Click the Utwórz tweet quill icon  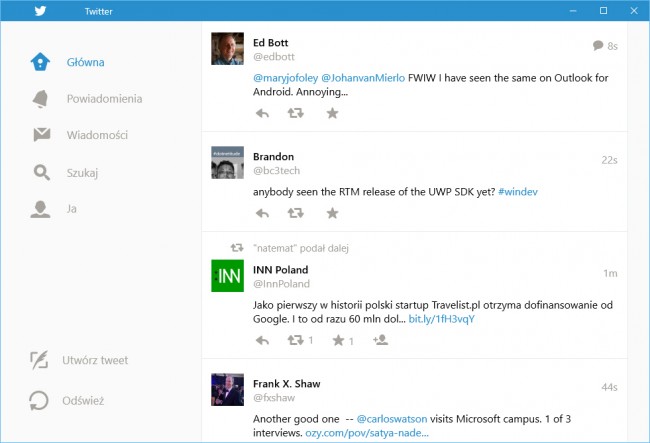(x=39, y=360)
